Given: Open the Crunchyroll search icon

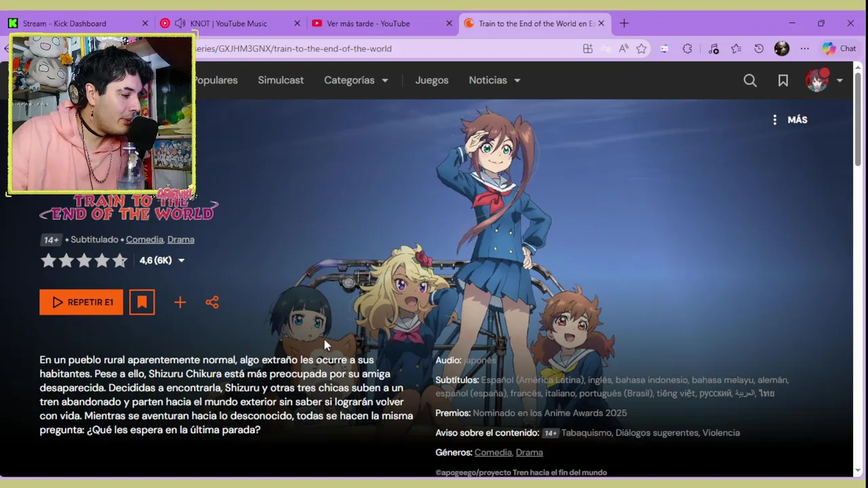Looking at the screenshot, I should (750, 80).
